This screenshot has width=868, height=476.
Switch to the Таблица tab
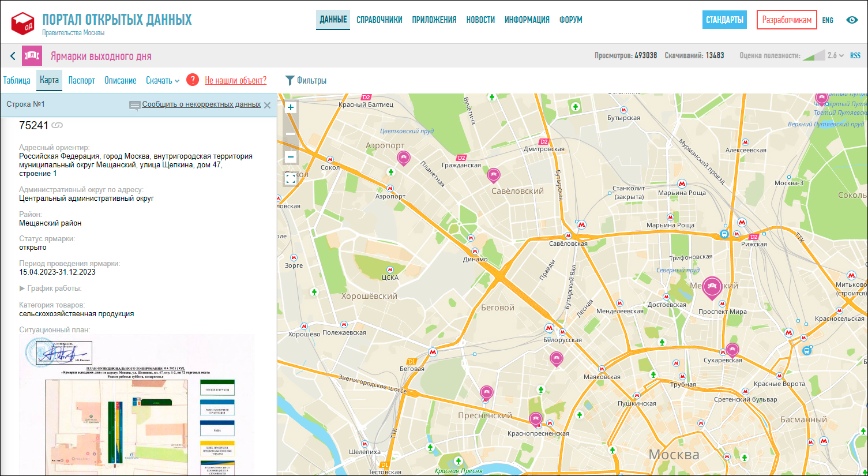[x=17, y=80]
